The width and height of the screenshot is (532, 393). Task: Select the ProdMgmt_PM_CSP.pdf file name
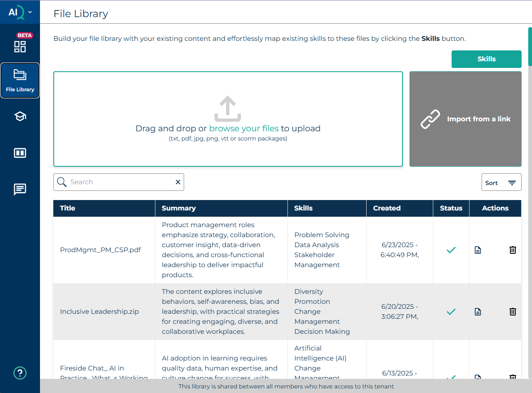point(100,250)
